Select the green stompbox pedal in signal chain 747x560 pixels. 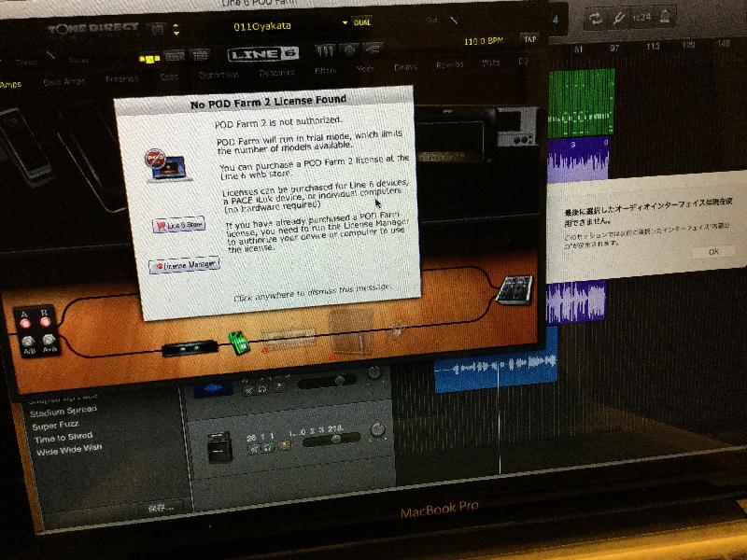click(x=239, y=343)
